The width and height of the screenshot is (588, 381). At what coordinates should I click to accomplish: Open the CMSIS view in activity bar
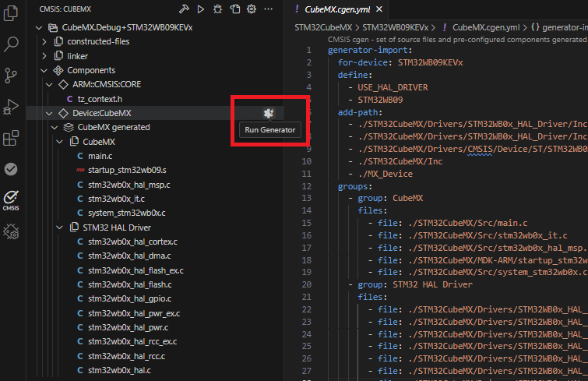coord(11,199)
